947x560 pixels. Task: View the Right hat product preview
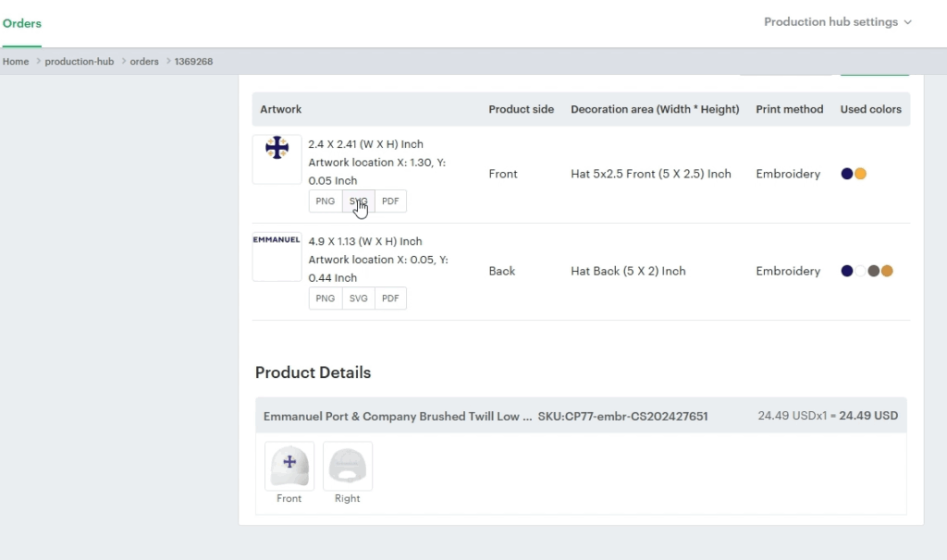pos(348,466)
